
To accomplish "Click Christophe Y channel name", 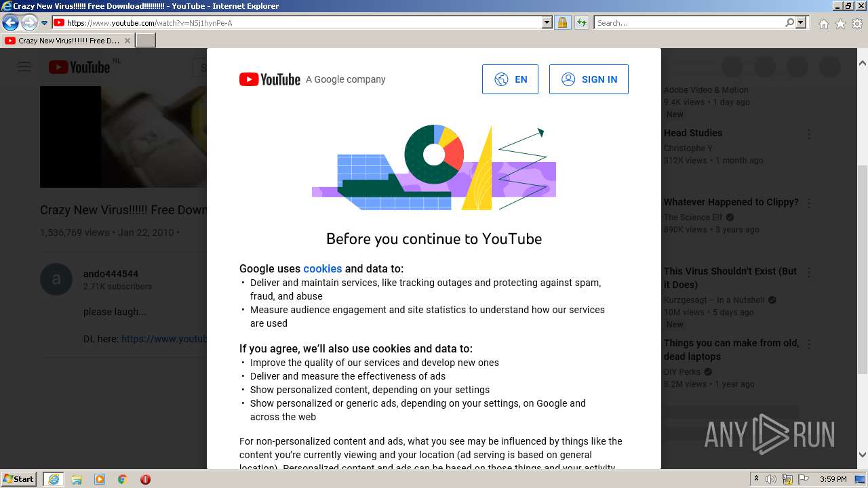I will [x=688, y=148].
